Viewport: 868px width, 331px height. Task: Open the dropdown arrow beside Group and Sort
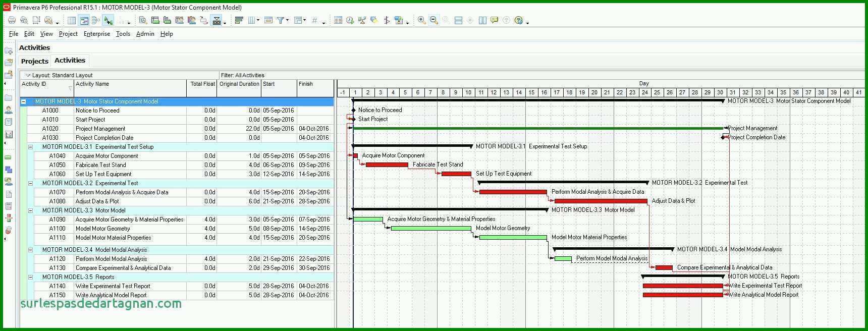click(x=305, y=20)
